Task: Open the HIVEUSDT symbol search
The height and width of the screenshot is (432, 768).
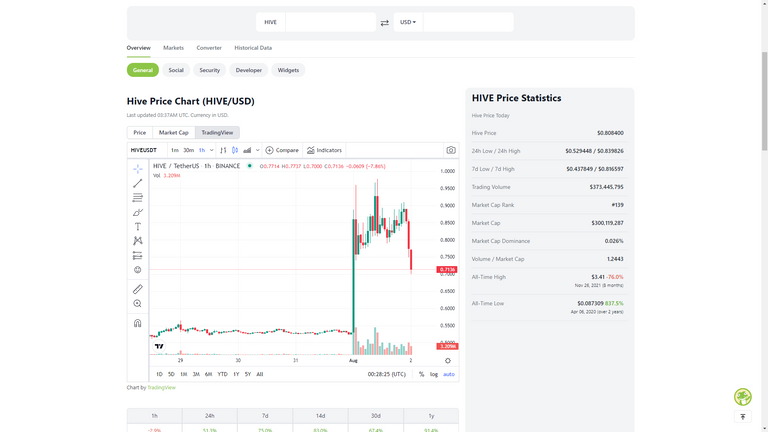Action: (144, 150)
